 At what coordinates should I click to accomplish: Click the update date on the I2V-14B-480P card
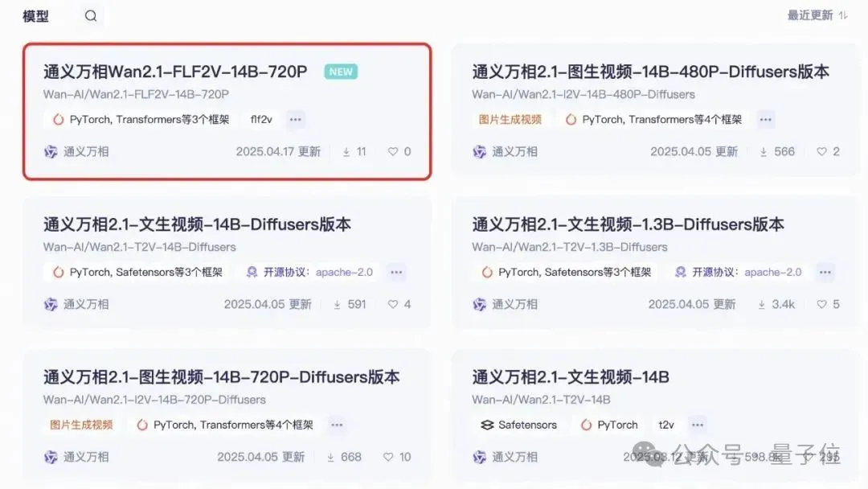pos(694,152)
